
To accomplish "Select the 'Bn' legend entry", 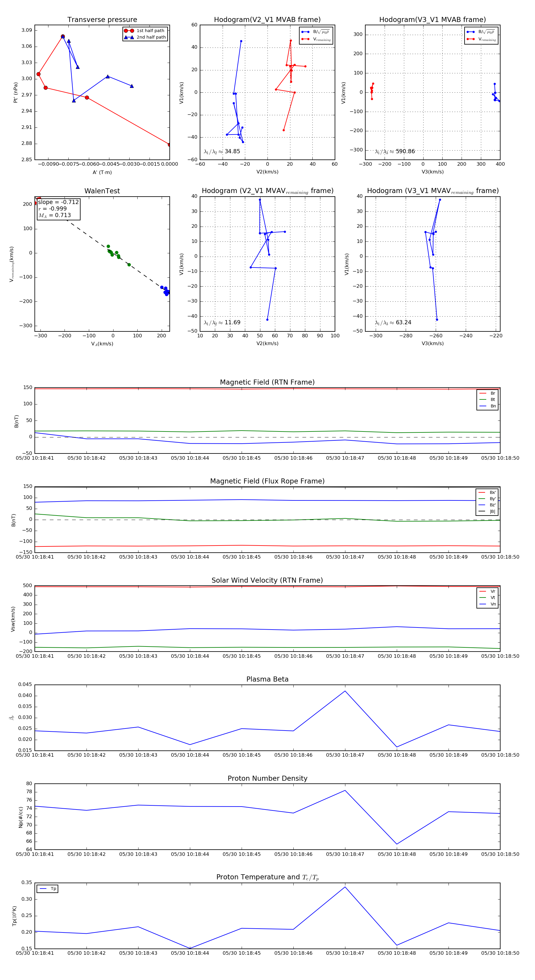I will coord(487,406).
